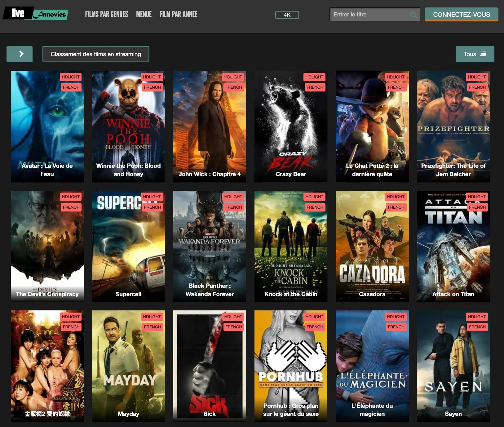Click FRENCH badge on John Wick poster
Viewport: 504px width, 427px height.
[x=234, y=87]
